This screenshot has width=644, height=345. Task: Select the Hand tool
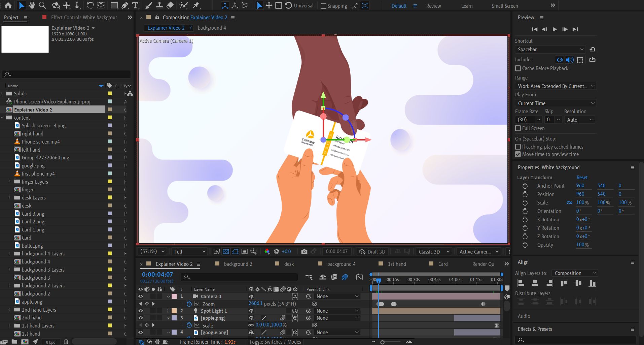(x=32, y=5)
